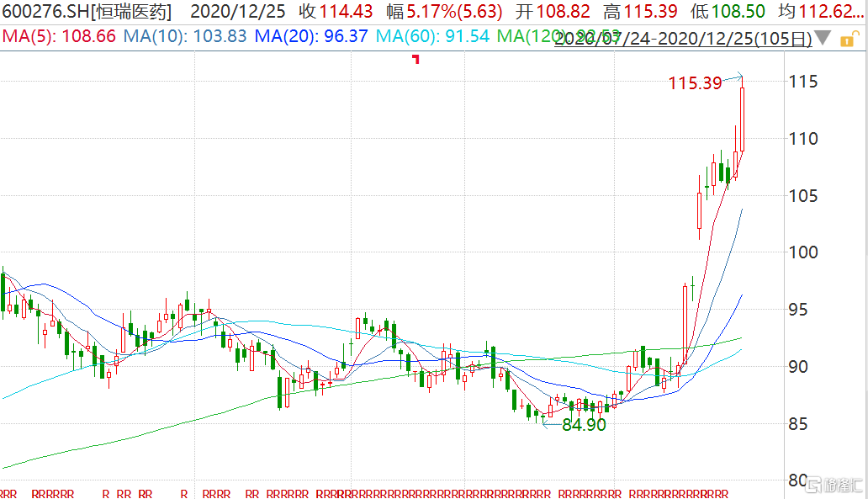The image size is (868, 499).
Task: Click the change value 幅 5.17%(5.63)
Action: (445, 11)
